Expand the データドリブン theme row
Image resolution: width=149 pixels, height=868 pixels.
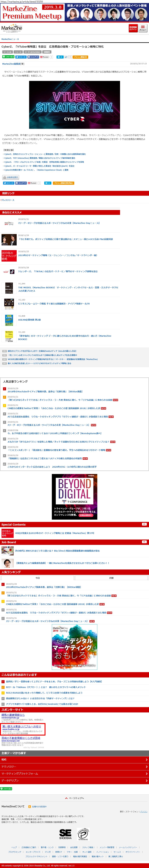(x=75, y=780)
